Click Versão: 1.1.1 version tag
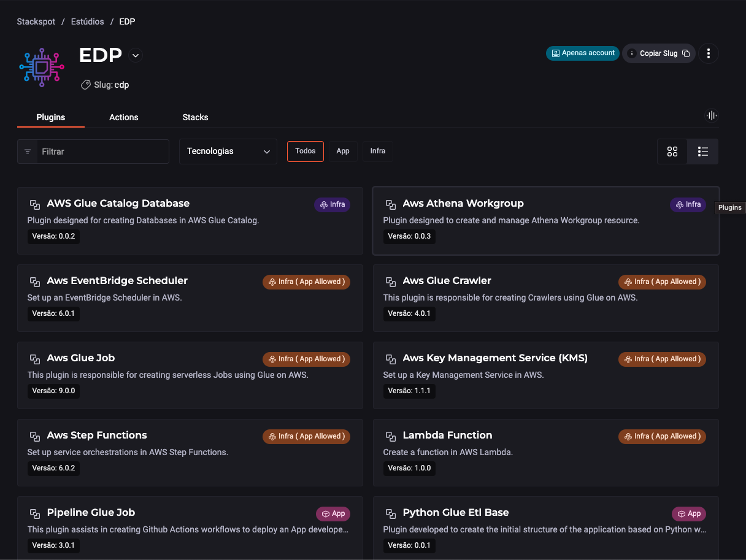 409,391
